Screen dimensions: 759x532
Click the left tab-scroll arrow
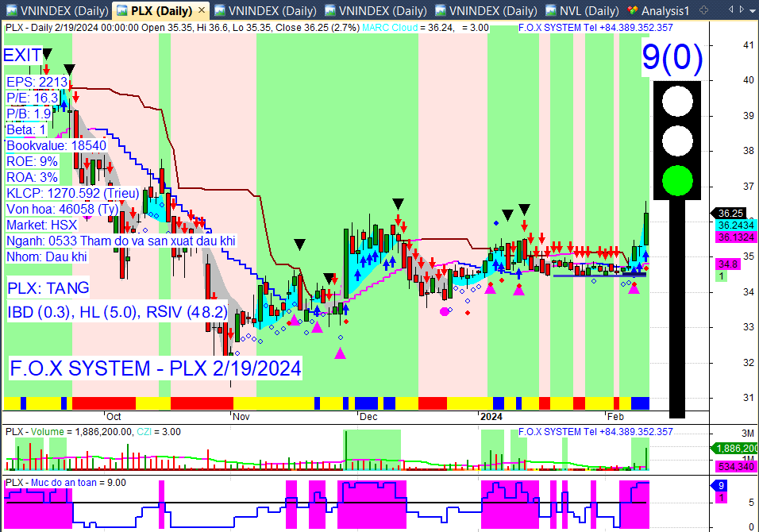(731, 10)
